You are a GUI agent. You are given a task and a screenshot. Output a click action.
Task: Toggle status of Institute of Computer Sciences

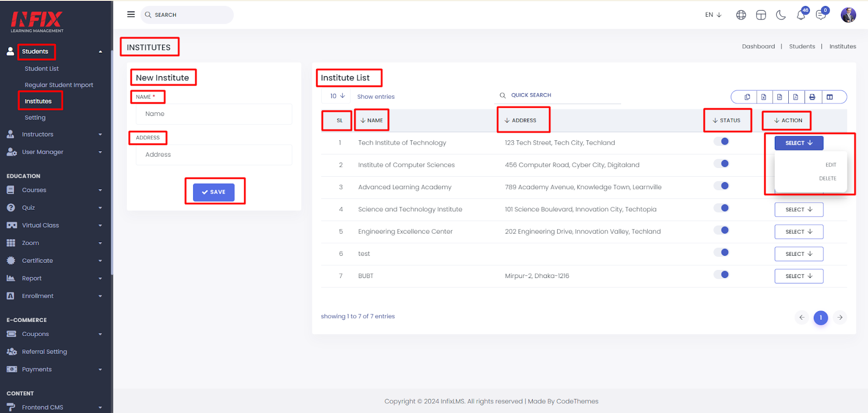[x=722, y=164]
